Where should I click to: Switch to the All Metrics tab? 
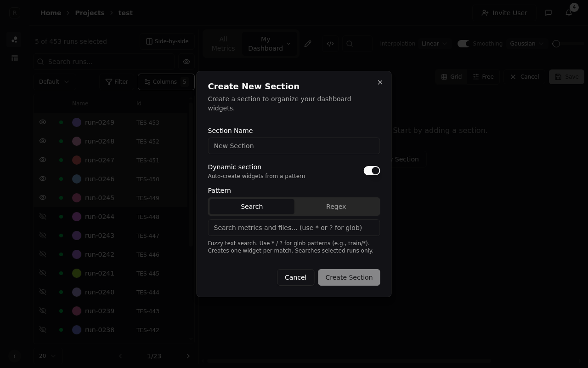pyautogui.click(x=223, y=43)
